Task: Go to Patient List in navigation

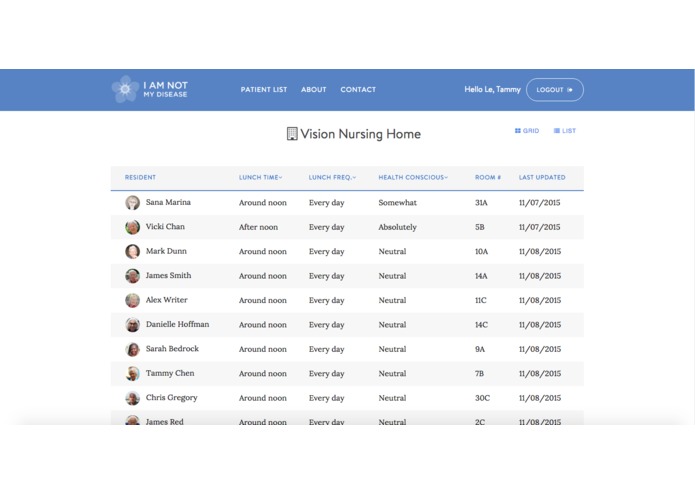Action: click(x=264, y=89)
